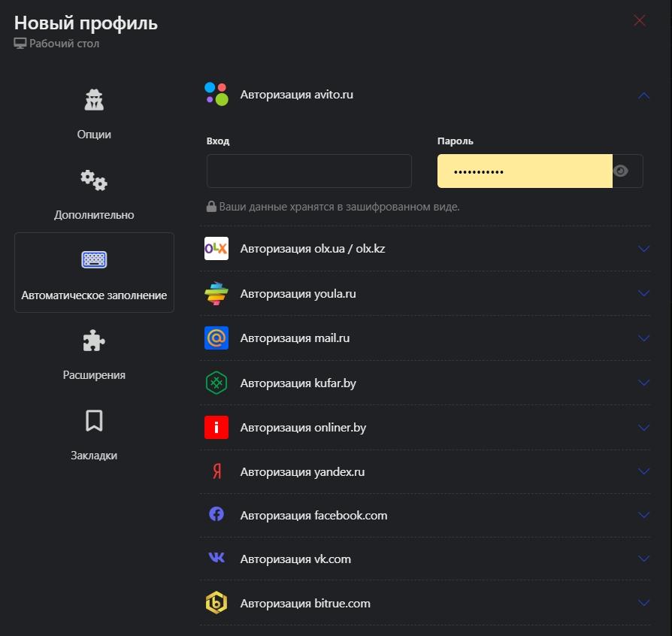Click Авторизация olx.ua / olx.kz text
672x636 pixels.
[313, 249]
